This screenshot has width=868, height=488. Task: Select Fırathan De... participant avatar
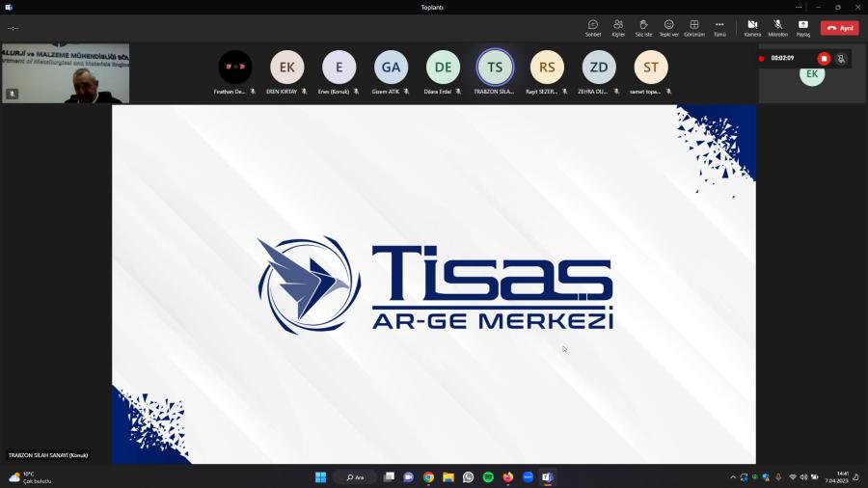point(234,67)
